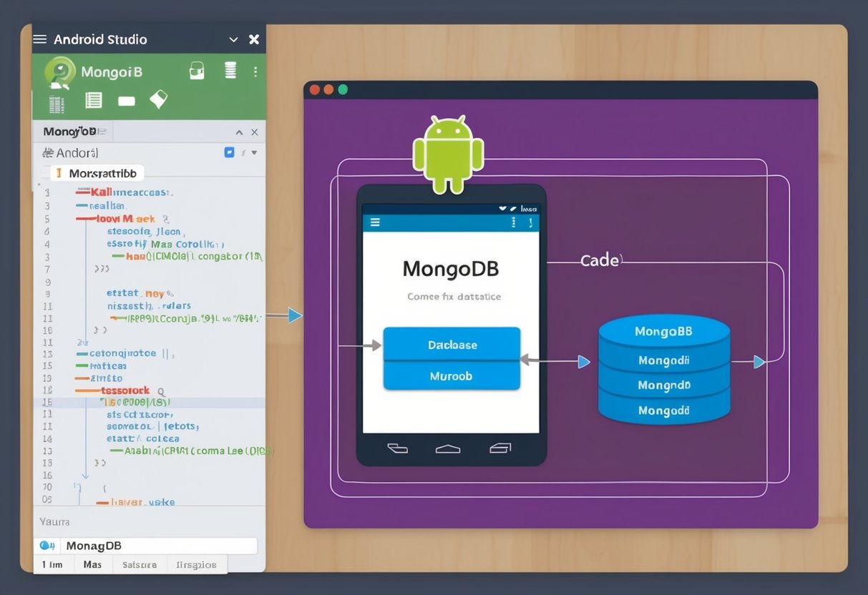Click the code line 'cetonqjrotce' in the editor
The width and height of the screenshot is (868, 595).
tap(127, 353)
